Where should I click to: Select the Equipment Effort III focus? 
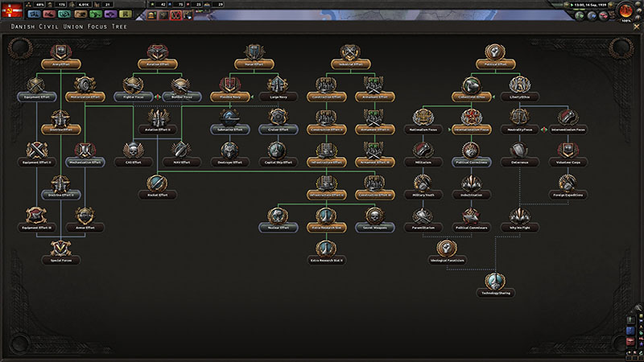coord(36,220)
